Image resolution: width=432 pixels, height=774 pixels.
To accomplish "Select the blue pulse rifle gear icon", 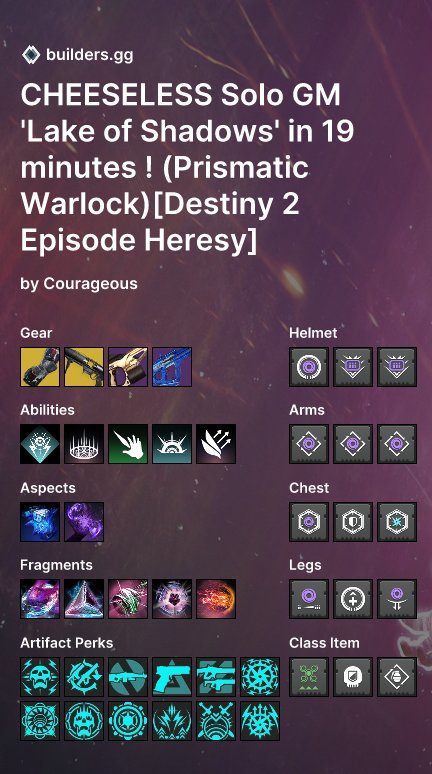I will click(172, 367).
